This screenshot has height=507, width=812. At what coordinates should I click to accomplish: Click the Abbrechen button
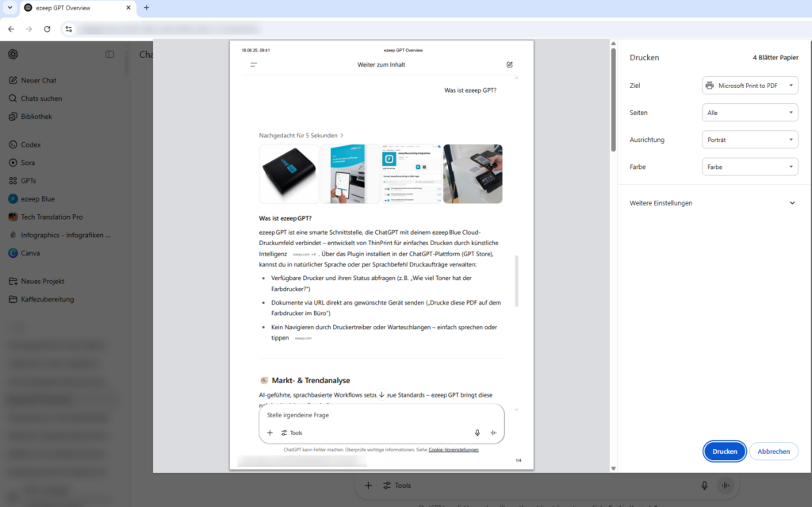coord(774,451)
